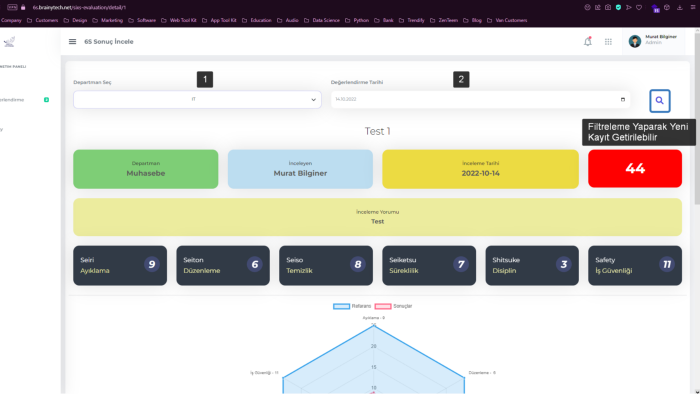Click the green badge in sidebar
Screen dimensions: 700x394
[x=46, y=100]
